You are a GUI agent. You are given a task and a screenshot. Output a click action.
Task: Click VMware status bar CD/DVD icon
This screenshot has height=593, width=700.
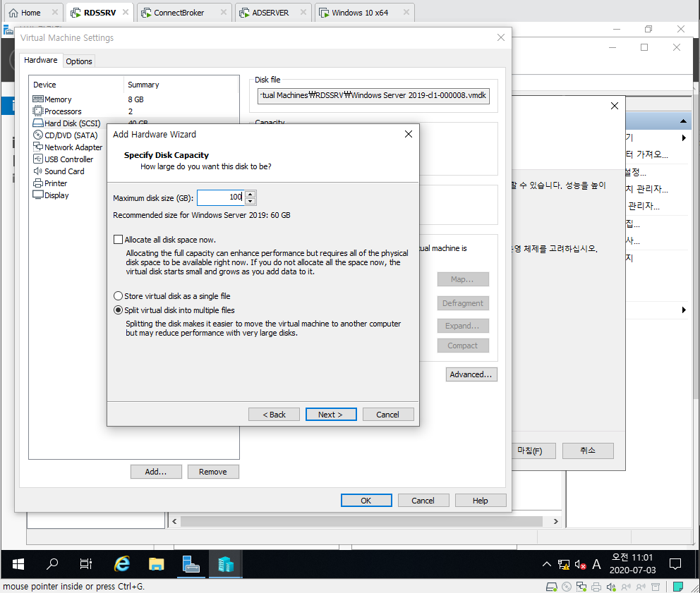pos(567,587)
